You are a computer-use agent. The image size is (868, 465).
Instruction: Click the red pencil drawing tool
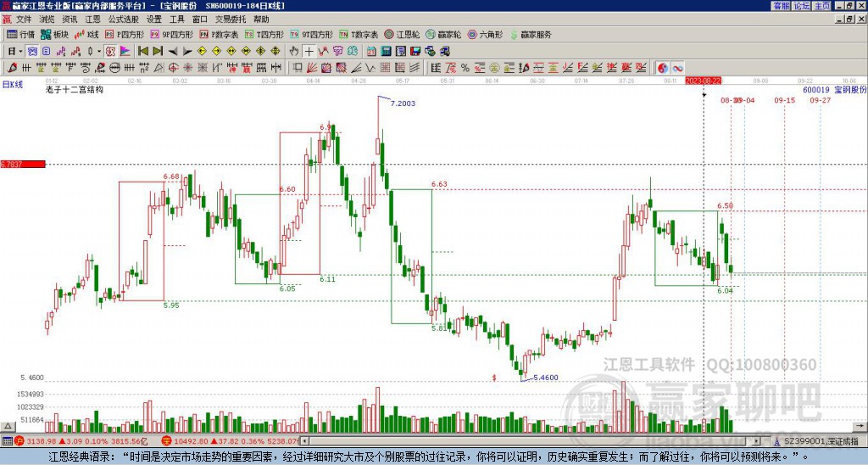pyautogui.click(x=12, y=68)
